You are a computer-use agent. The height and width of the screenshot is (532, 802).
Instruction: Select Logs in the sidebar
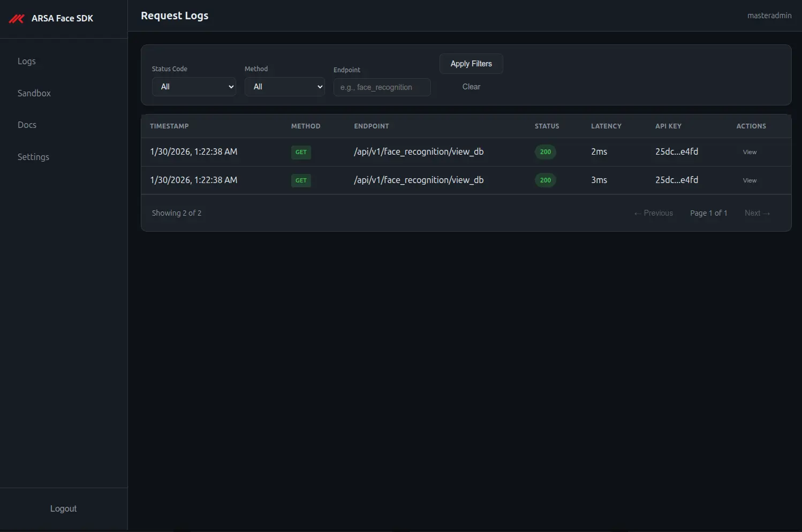coord(27,61)
